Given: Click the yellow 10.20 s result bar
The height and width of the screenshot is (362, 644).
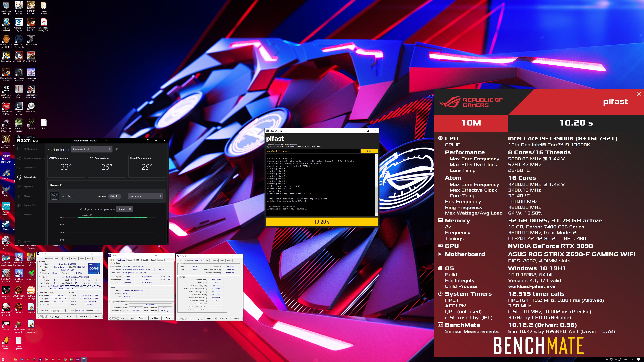Looking at the screenshot, I should 322,222.
